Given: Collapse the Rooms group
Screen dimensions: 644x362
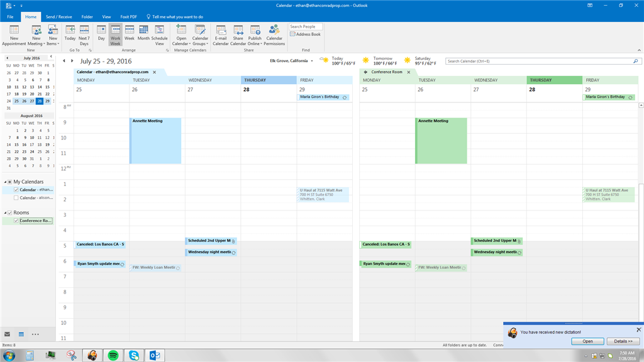Looking at the screenshot, I should 5,212.
